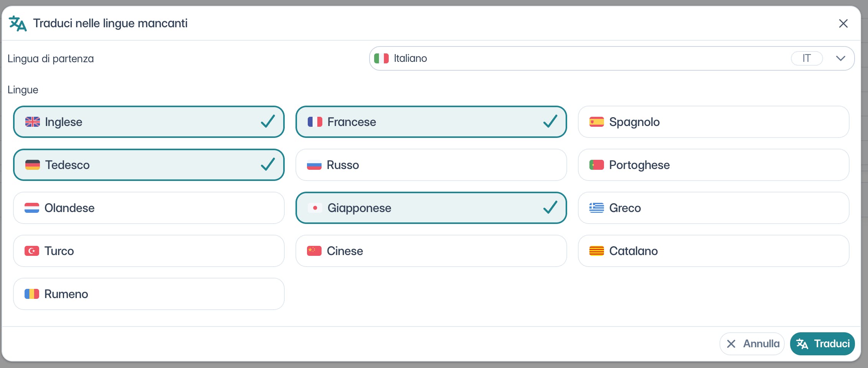Close the translation dialog

click(843, 23)
